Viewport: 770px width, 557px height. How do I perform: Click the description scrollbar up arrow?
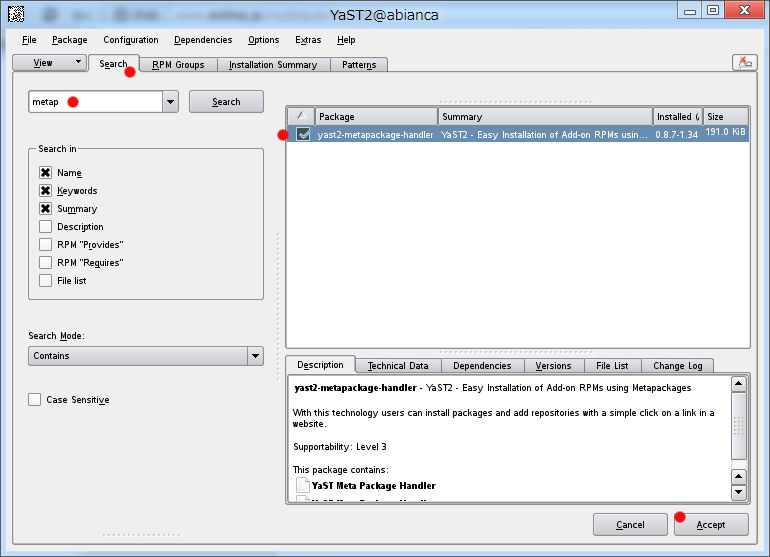click(x=738, y=383)
